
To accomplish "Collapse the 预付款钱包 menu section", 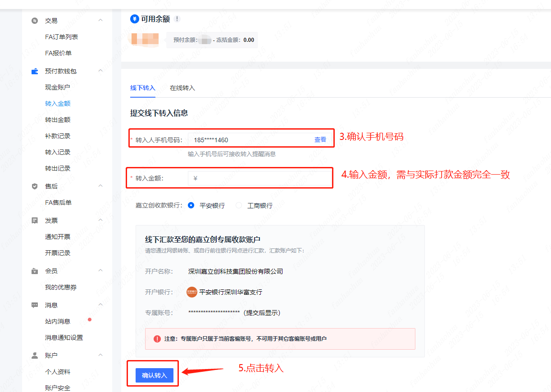I will point(100,71).
